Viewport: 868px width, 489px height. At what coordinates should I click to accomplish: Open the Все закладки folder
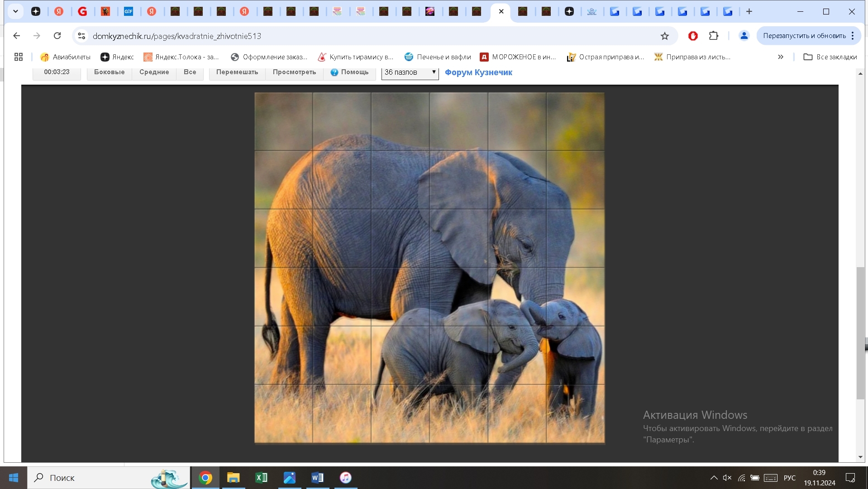(x=830, y=57)
